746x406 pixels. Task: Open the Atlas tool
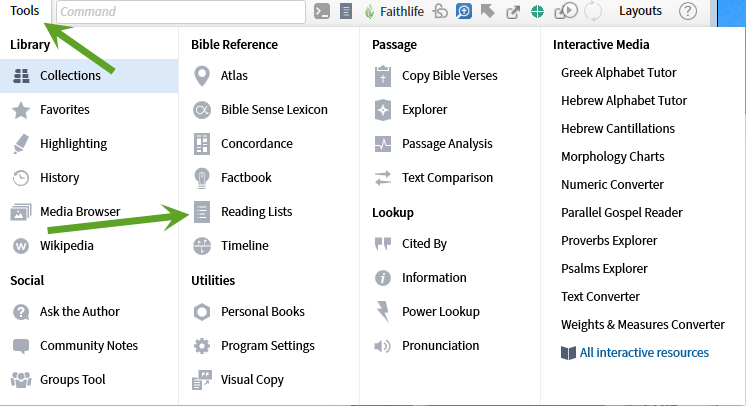click(234, 76)
